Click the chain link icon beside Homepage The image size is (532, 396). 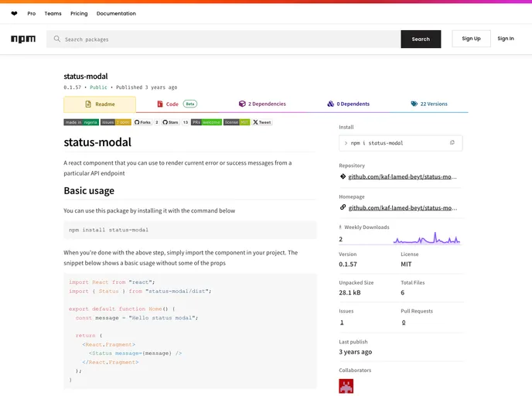tap(343, 207)
